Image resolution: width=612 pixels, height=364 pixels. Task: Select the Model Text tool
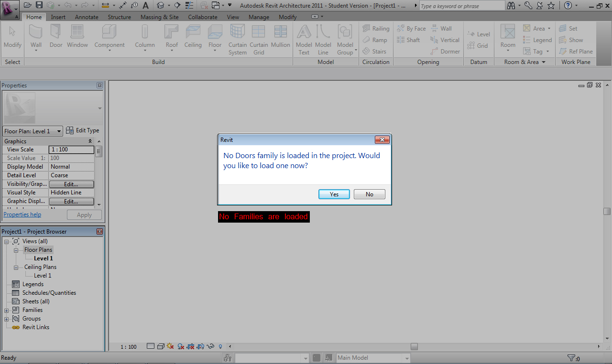click(x=304, y=39)
